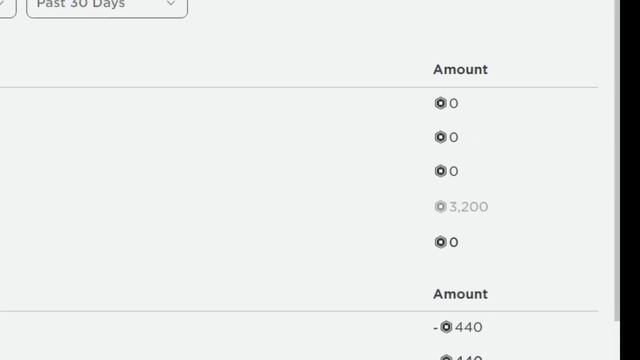
Task: Click the Robux icon in the second summary row
Action: click(440, 137)
